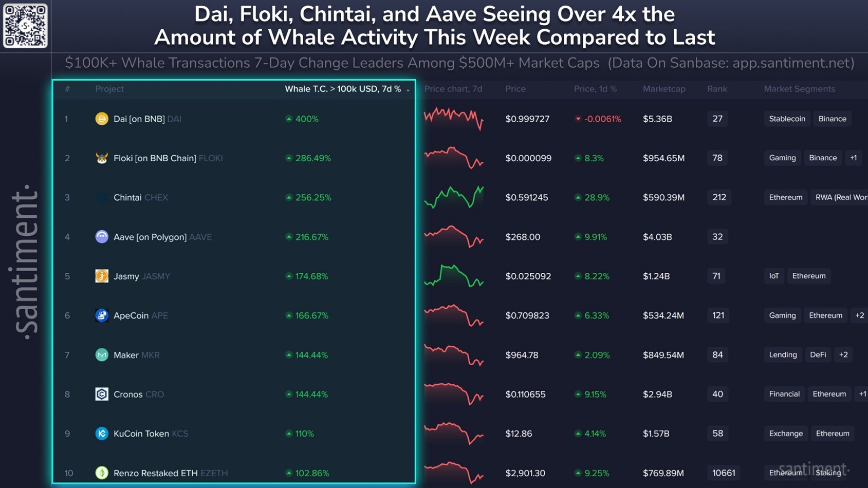The width and height of the screenshot is (868, 488).
Task: Expand the +1 segments on Floki row
Action: 853,158
